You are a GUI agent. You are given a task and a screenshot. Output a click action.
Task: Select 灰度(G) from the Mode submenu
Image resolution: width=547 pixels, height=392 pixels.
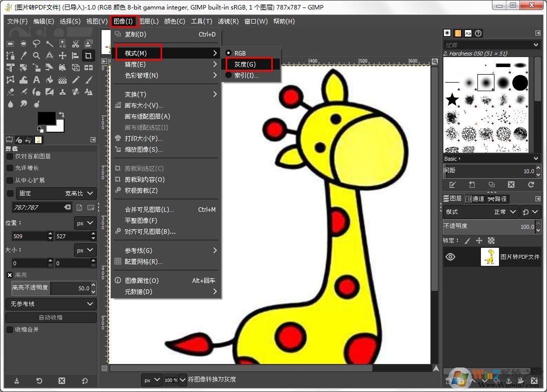(x=248, y=64)
